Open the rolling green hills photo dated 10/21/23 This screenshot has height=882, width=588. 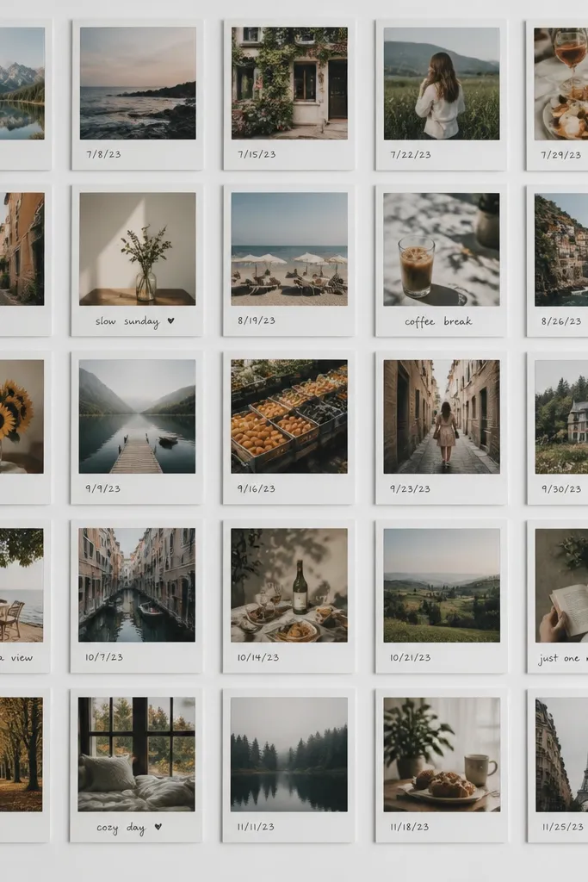(x=442, y=586)
